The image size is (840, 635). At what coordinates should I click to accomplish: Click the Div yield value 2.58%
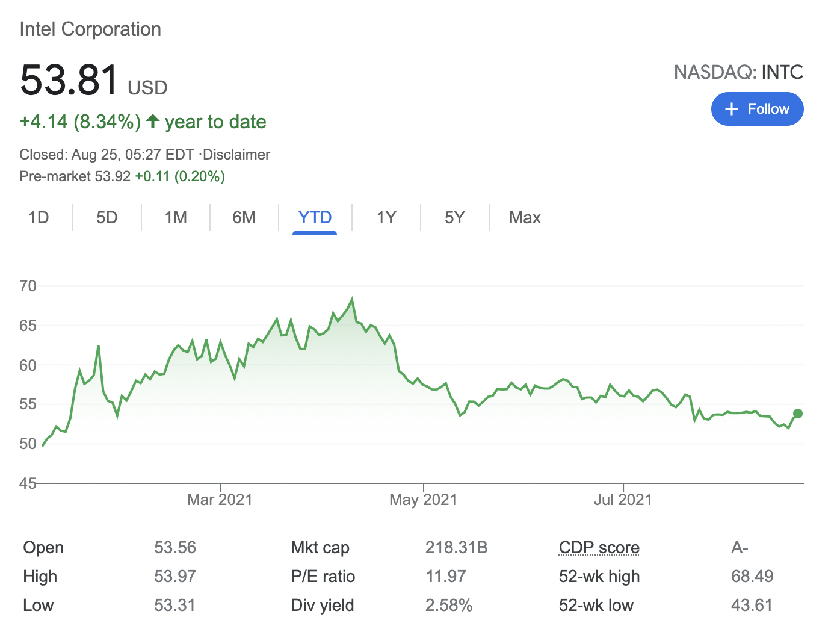pos(449,605)
